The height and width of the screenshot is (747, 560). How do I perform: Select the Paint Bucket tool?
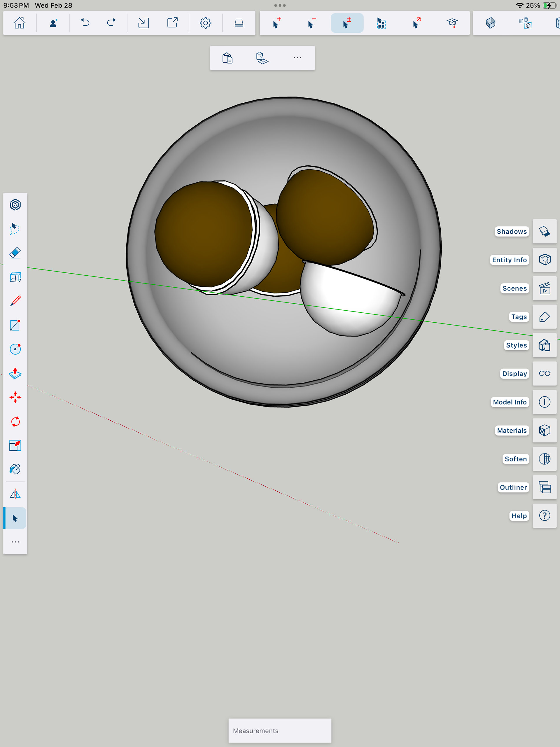[15, 469]
